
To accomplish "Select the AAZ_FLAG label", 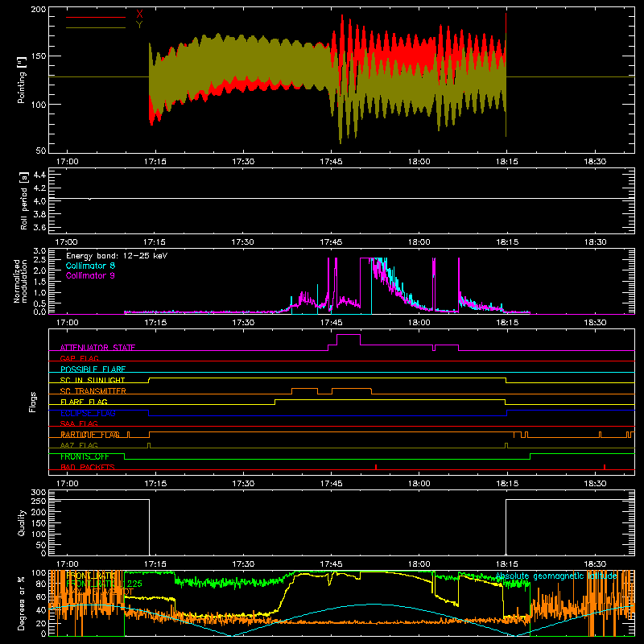I will tap(79, 445).
